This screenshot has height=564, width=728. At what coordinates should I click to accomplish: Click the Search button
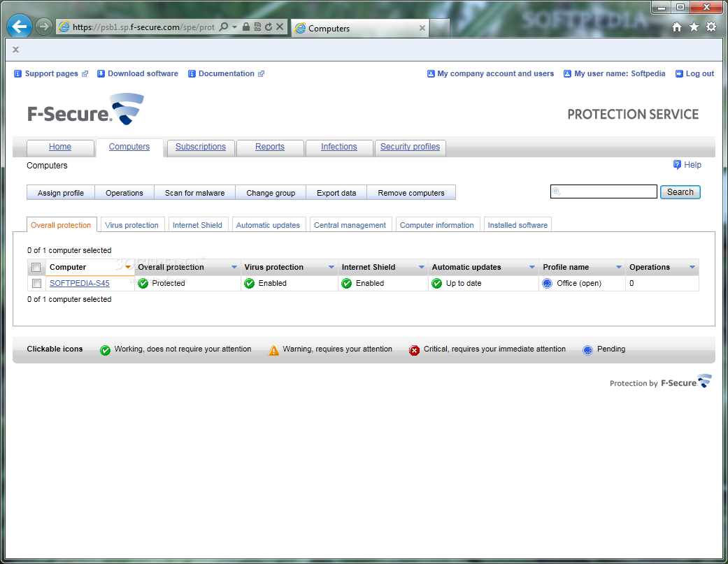(x=680, y=192)
